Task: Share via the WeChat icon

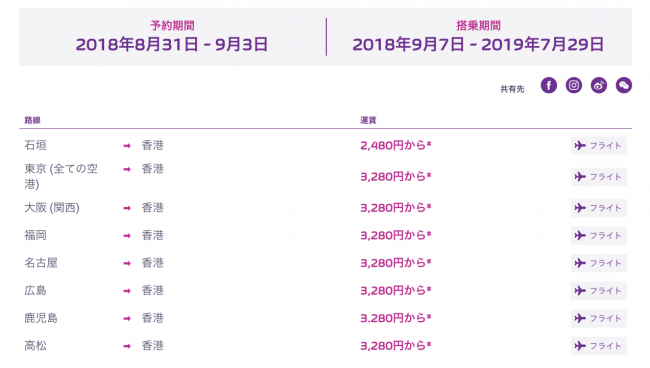Action: (623, 85)
